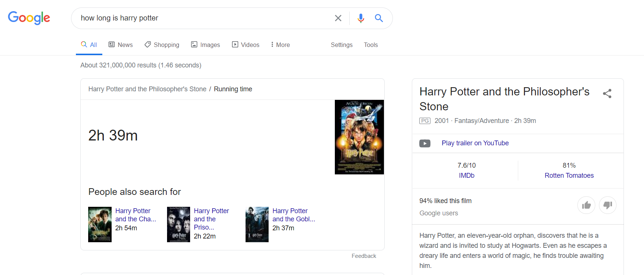Viewport: 644px width, 275px height.
Task: Click the Shopping tag icon
Action: pos(148,44)
